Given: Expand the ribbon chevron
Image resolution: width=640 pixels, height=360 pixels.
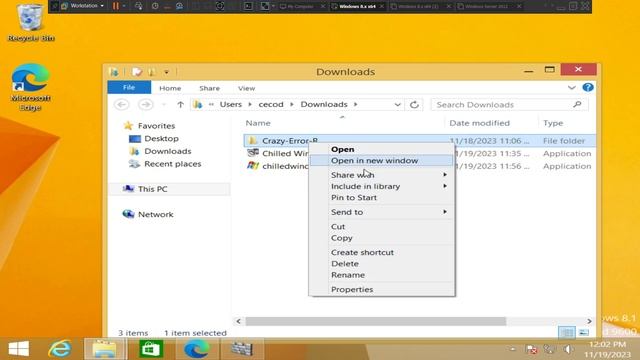Looking at the screenshot, I should pos(571,87).
